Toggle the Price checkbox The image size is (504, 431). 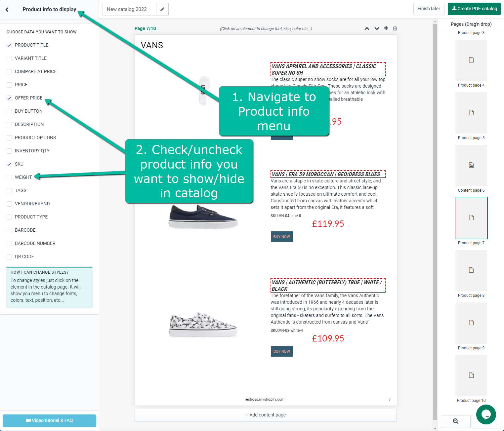click(9, 85)
